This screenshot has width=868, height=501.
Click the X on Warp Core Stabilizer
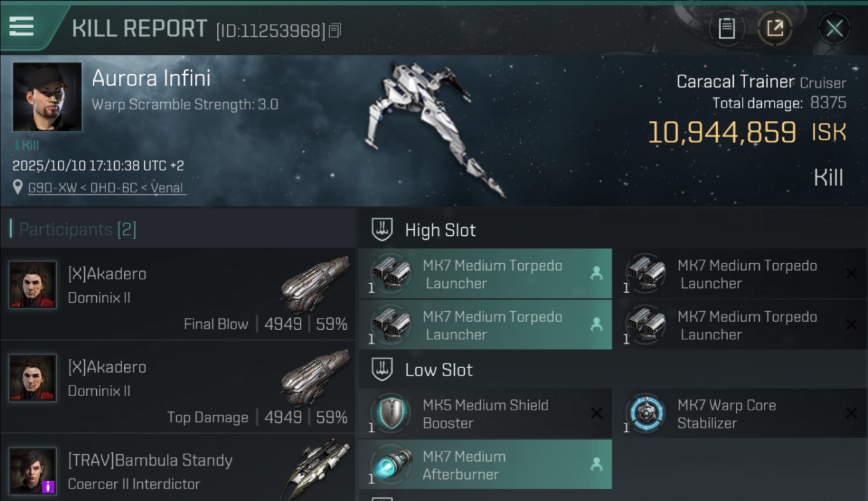pyautogui.click(x=851, y=413)
